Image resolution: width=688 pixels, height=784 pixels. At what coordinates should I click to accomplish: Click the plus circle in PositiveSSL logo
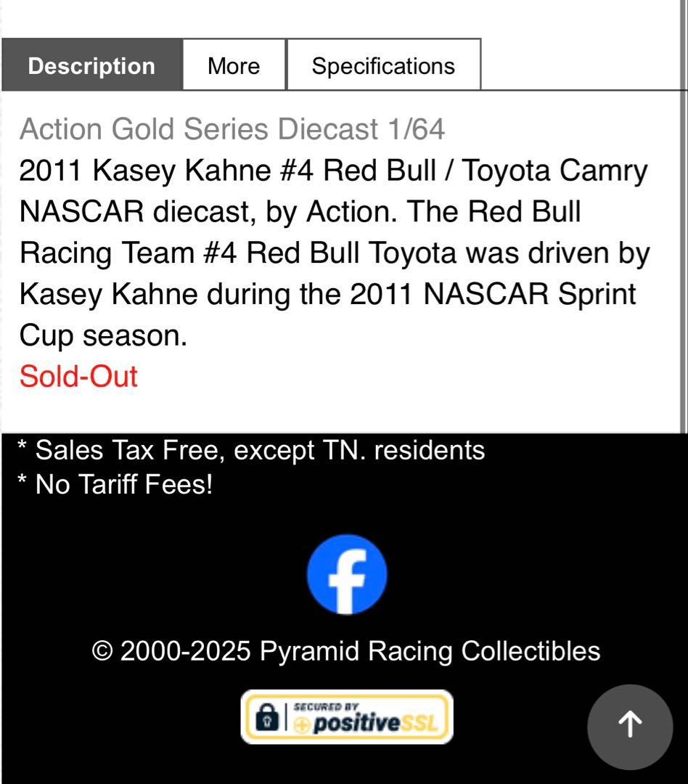pos(302,725)
